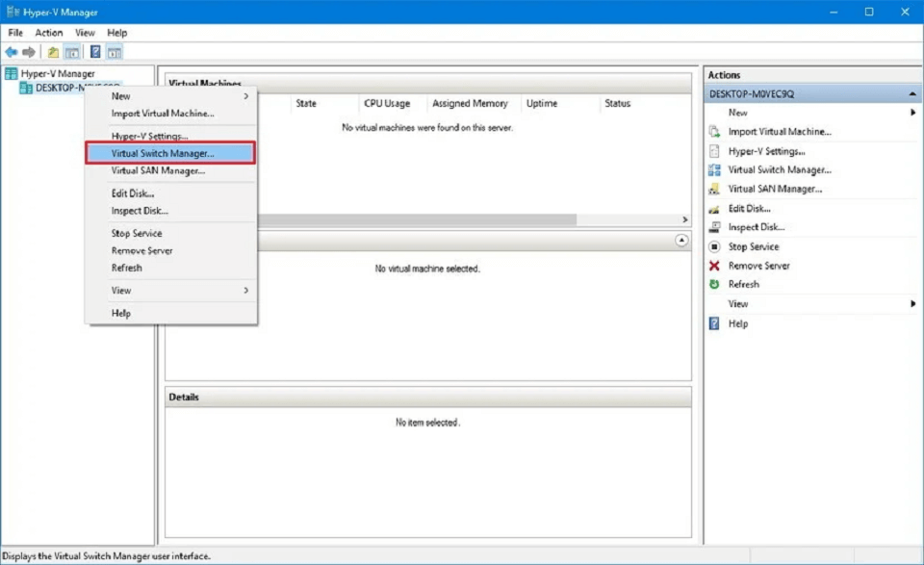This screenshot has height=565, width=924.
Task: Select Virtual SAN Manager in context menu
Action: (170, 171)
